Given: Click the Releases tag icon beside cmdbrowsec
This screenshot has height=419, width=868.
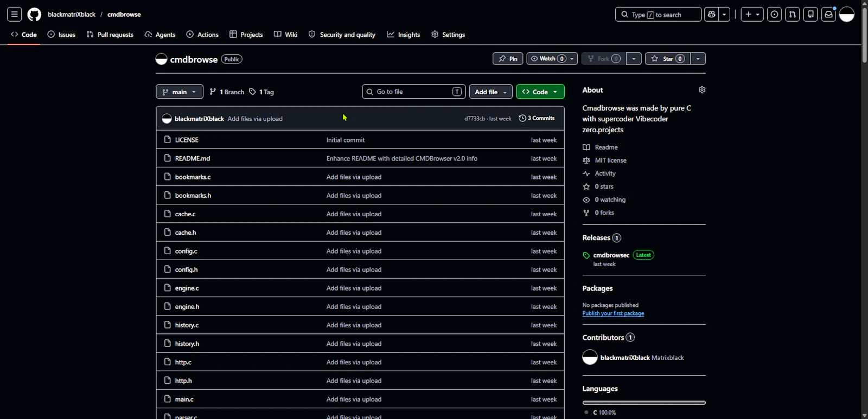Looking at the screenshot, I should click(586, 255).
